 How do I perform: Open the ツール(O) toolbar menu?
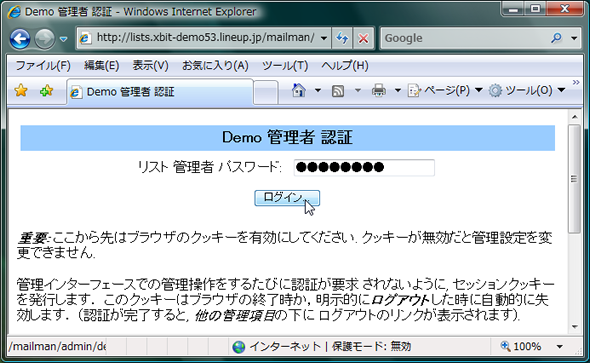pos(527,91)
